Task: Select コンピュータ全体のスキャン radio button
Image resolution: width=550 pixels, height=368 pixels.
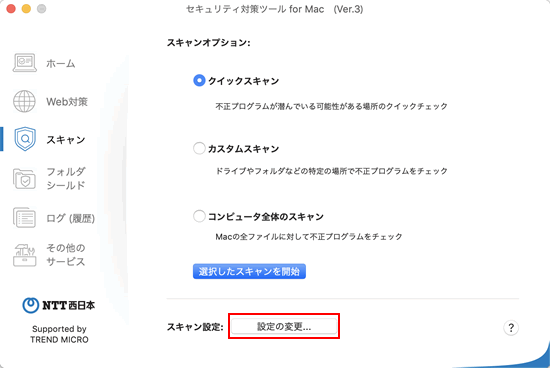Action: (x=199, y=216)
